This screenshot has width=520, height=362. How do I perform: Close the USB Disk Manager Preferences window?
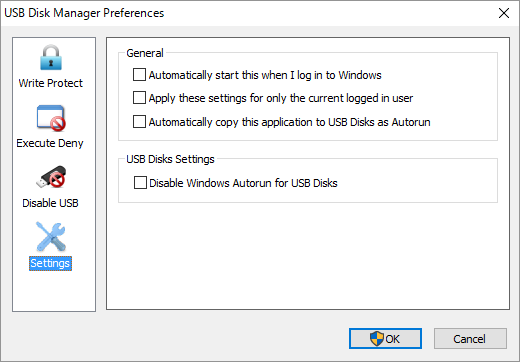(504, 13)
